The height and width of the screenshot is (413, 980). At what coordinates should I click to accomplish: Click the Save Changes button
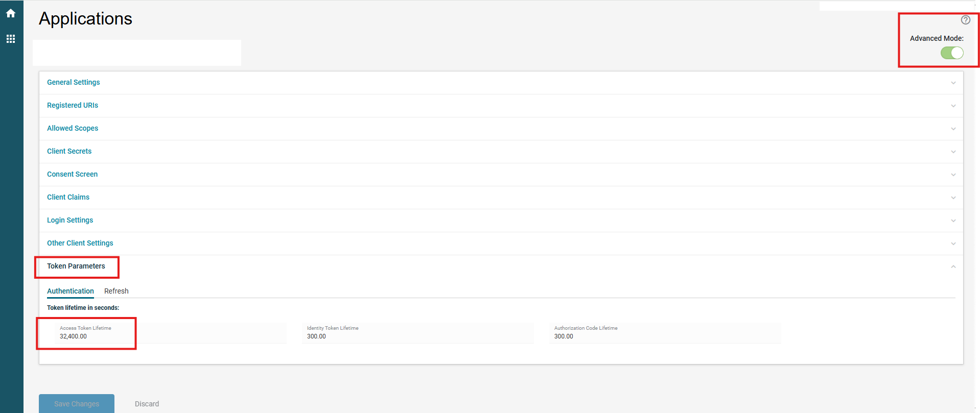point(77,403)
